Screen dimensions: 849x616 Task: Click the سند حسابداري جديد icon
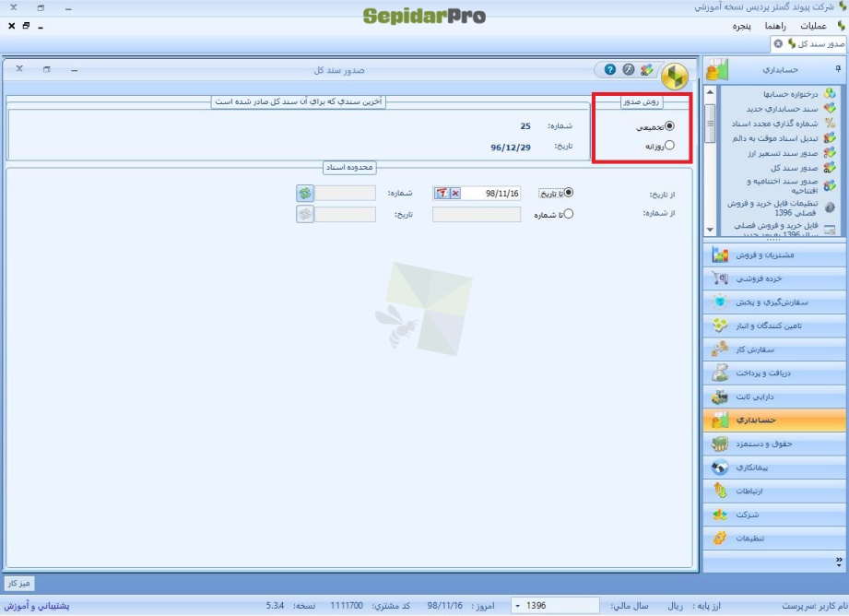pos(829,109)
